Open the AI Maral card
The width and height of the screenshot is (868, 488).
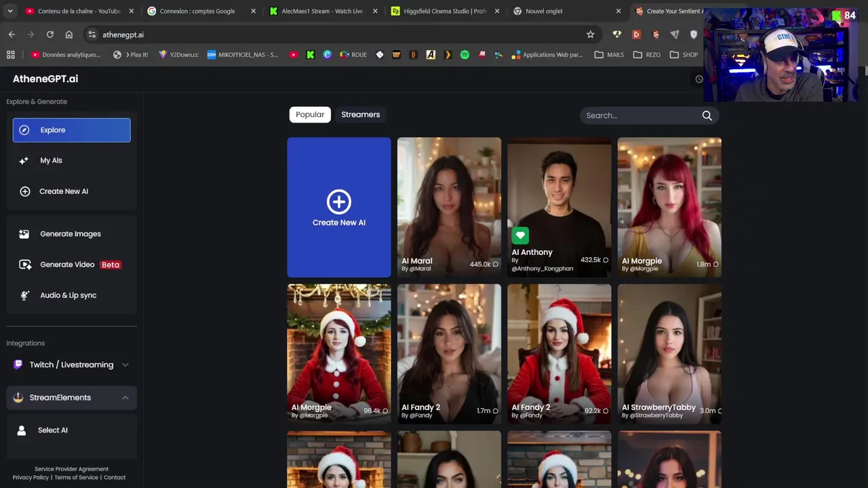coord(449,207)
